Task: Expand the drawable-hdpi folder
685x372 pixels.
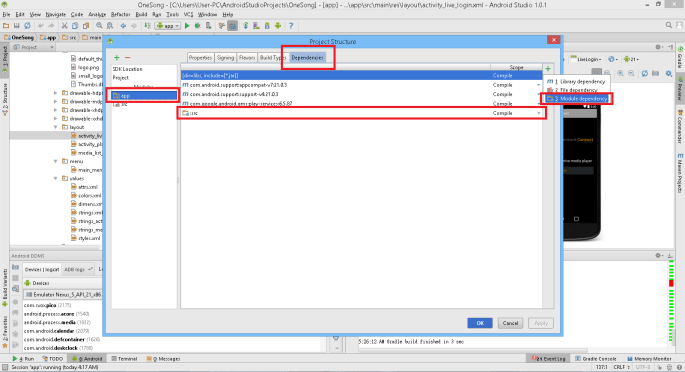Action: tap(55, 93)
